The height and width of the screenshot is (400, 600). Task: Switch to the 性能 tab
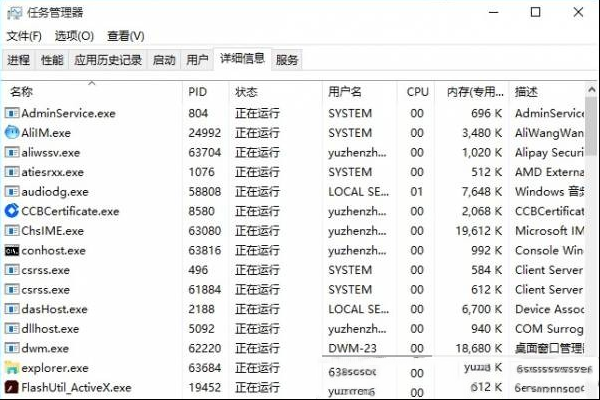[x=52, y=60]
